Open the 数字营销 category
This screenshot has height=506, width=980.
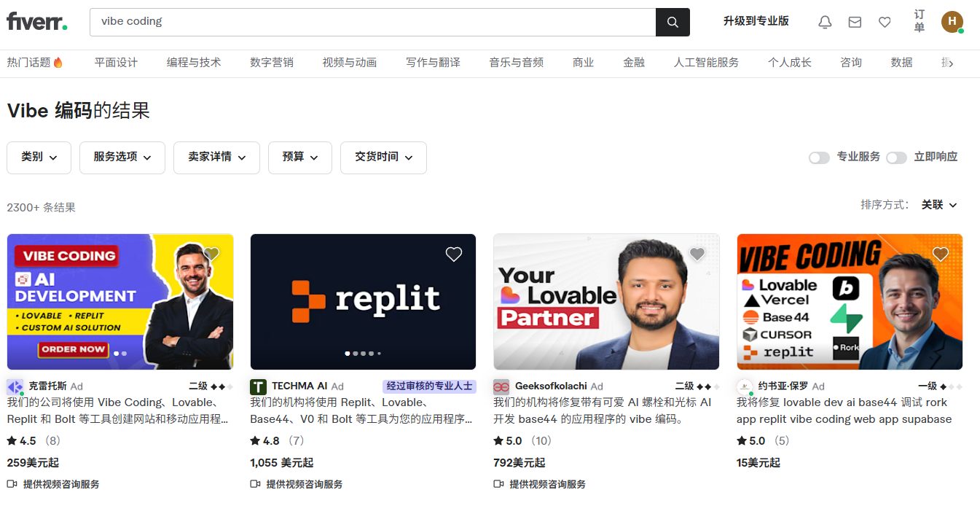coord(272,63)
